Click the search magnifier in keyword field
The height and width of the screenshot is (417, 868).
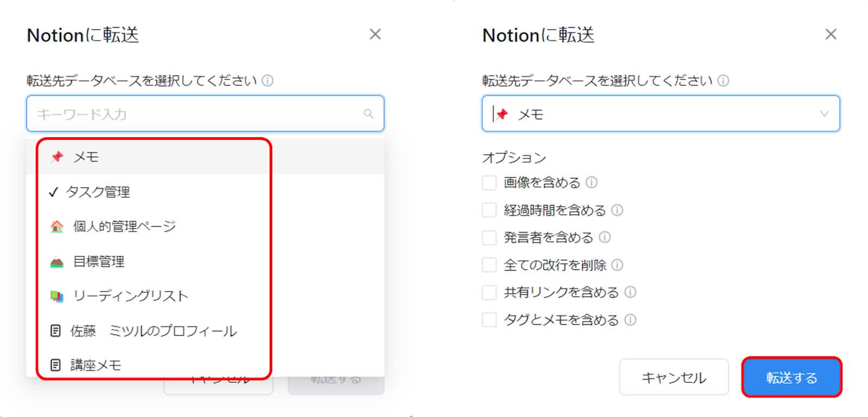pyautogui.click(x=368, y=113)
